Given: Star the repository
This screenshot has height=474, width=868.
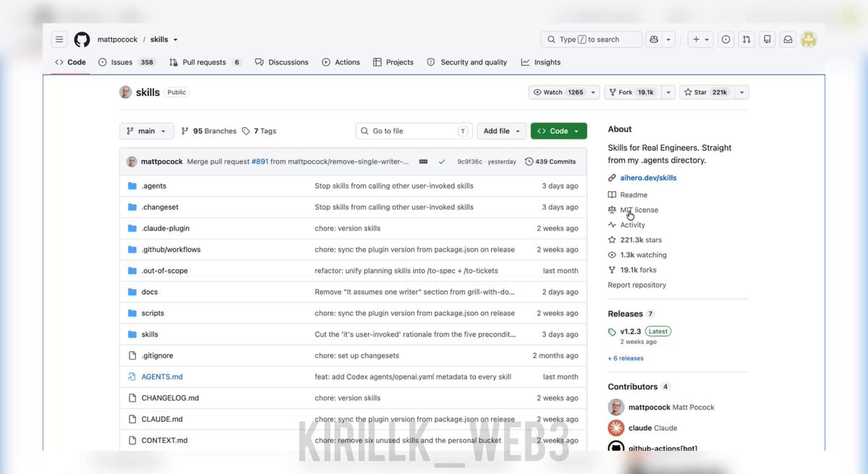Looking at the screenshot, I should 707,93.
